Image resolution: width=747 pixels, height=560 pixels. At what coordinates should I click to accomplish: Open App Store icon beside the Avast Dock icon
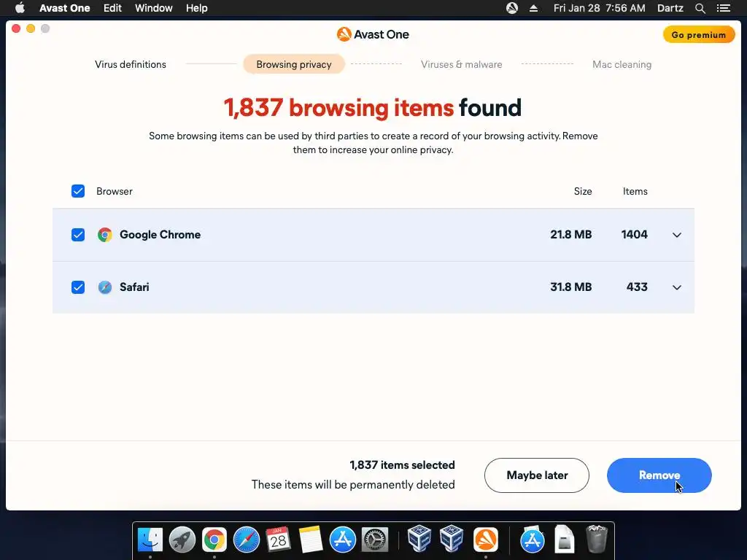click(x=532, y=539)
